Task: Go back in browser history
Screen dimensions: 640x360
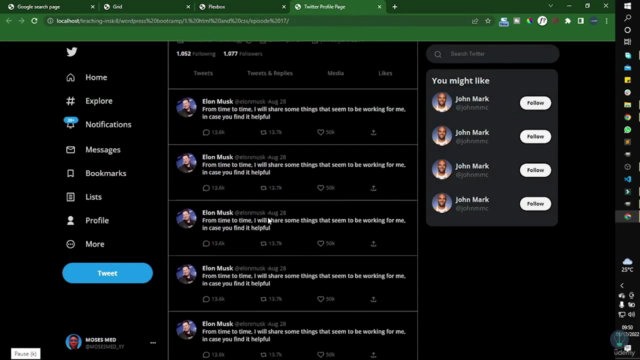Action: pyautogui.click(x=9, y=21)
